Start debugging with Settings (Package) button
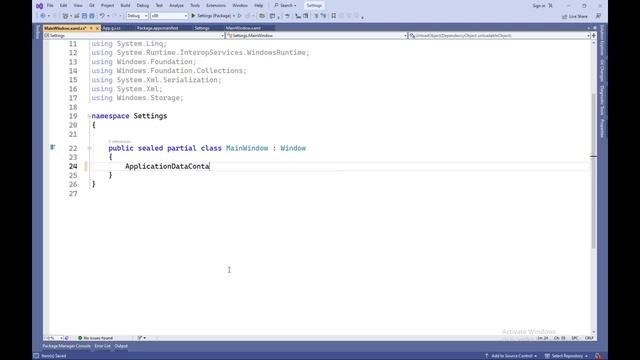Image resolution: width=640 pixels, height=360 pixels. (211, 16)
